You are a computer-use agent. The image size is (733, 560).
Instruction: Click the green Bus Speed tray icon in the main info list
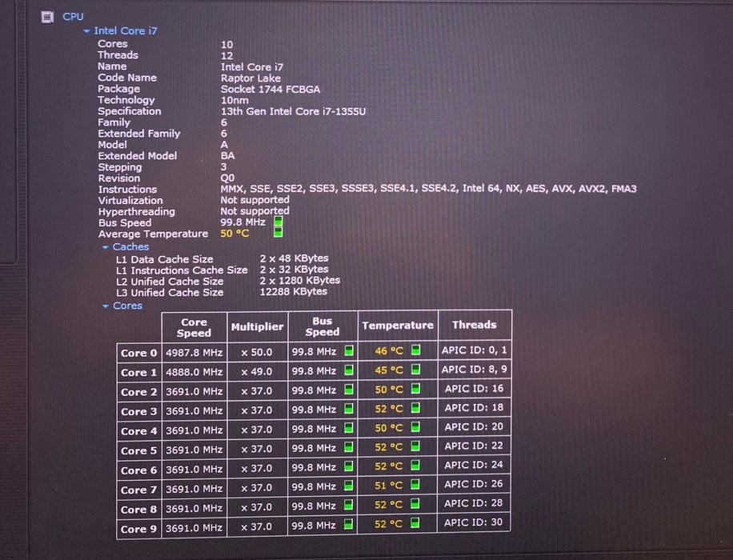click(278, 221)
